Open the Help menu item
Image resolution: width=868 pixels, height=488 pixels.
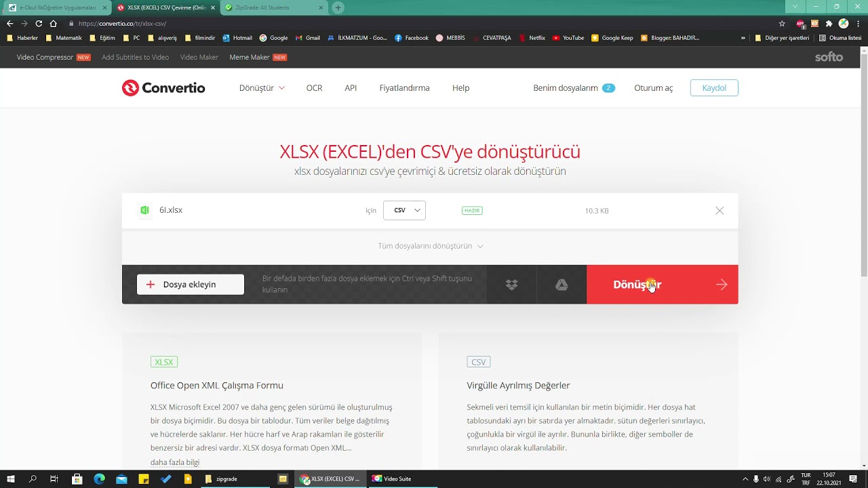(461, 88)
